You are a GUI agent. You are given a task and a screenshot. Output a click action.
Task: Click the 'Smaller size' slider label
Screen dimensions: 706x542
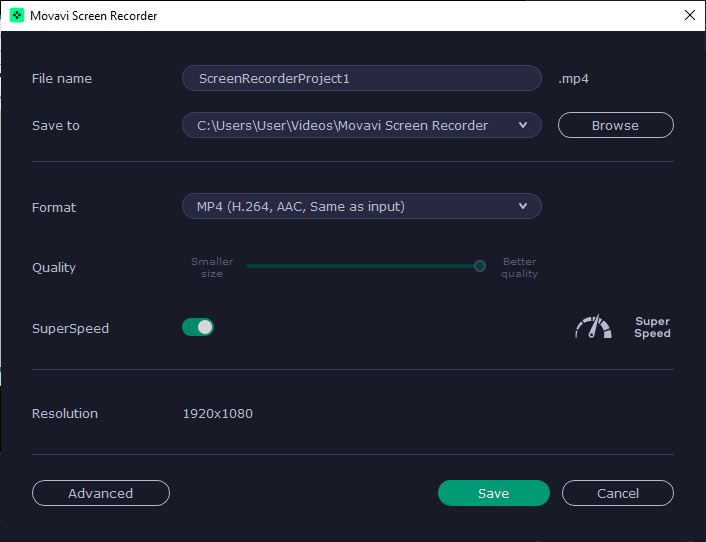[x=212, y=267]
